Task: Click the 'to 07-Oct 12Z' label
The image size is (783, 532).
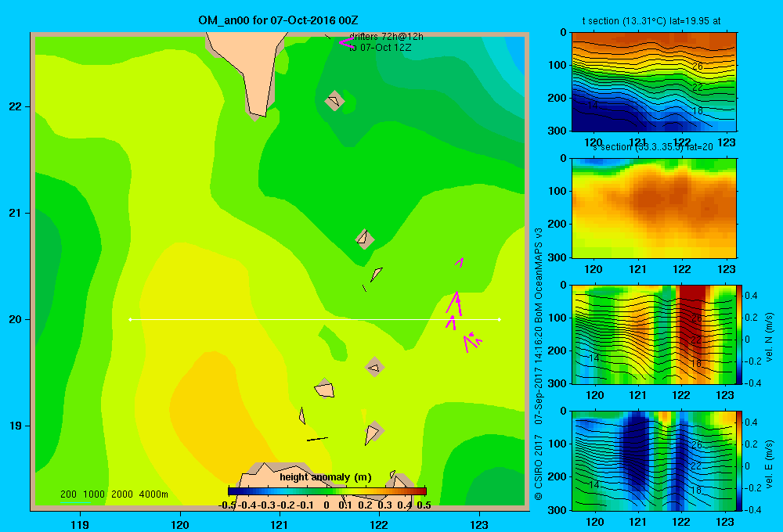Action: 380,48
